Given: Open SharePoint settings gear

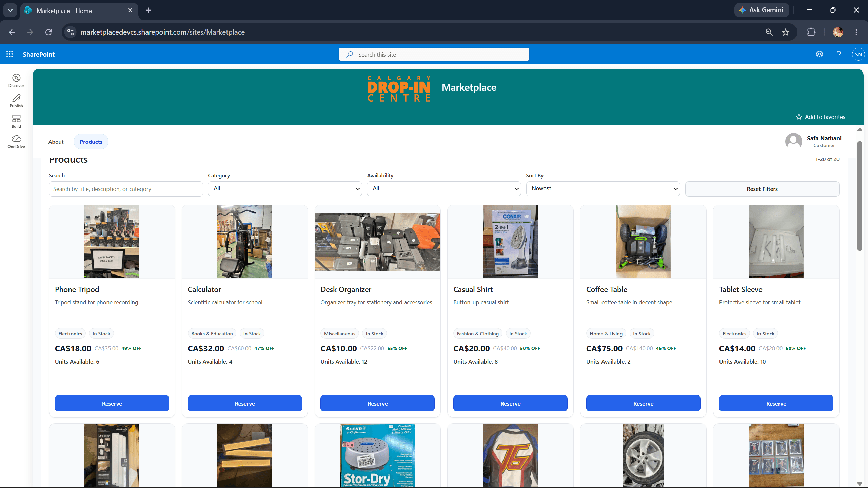Looking at the screenshot, I should pos(820,54).
